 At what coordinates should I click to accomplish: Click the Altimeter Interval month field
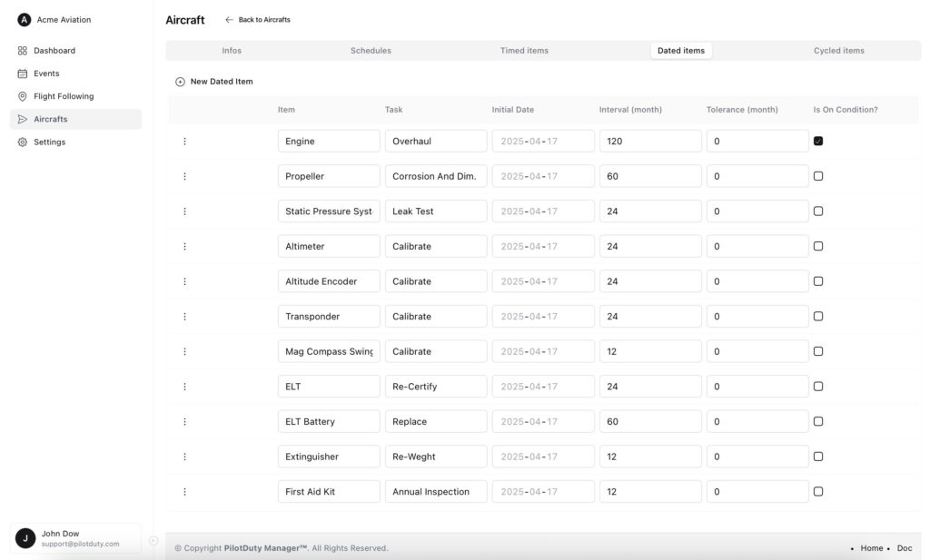pyautogui.click(x=649, y=247)
